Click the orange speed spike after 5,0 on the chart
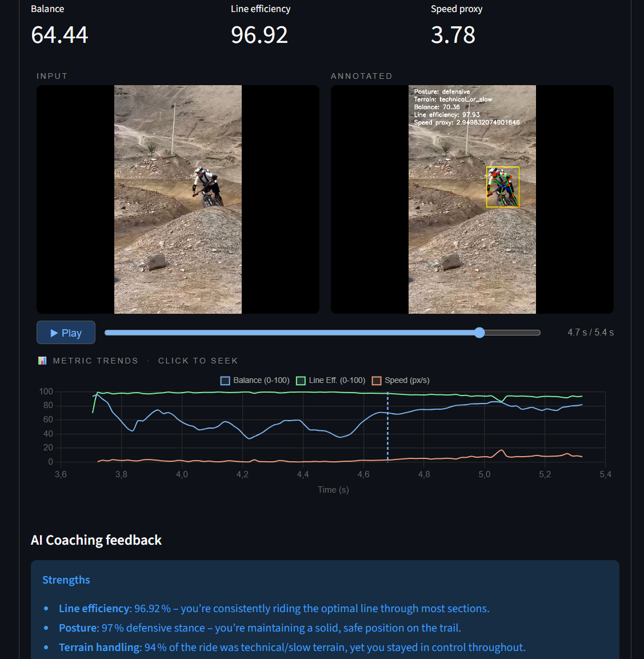644x659 pixels. click(502, 451)
